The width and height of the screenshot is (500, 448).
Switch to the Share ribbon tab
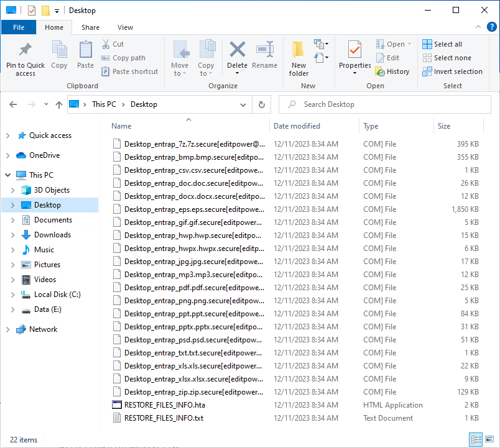pyautogui.click(x=90, y=27)
